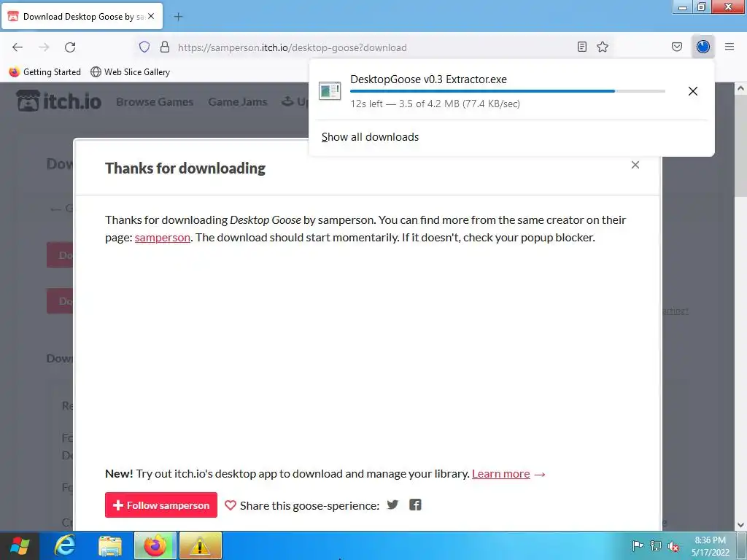Click the vertical scrollbar thumb
Viewport: 747px width, 560px height.
tap(741, 145)
